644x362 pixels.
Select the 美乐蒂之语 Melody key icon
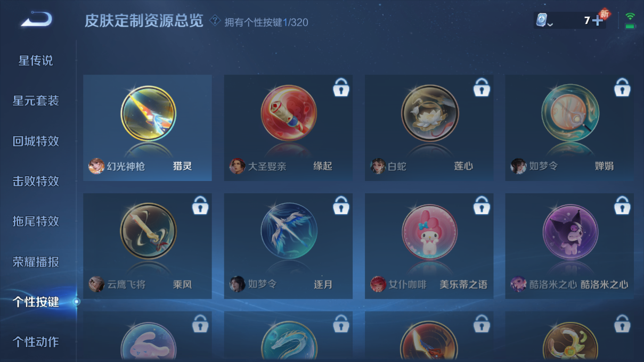[429, 232]
